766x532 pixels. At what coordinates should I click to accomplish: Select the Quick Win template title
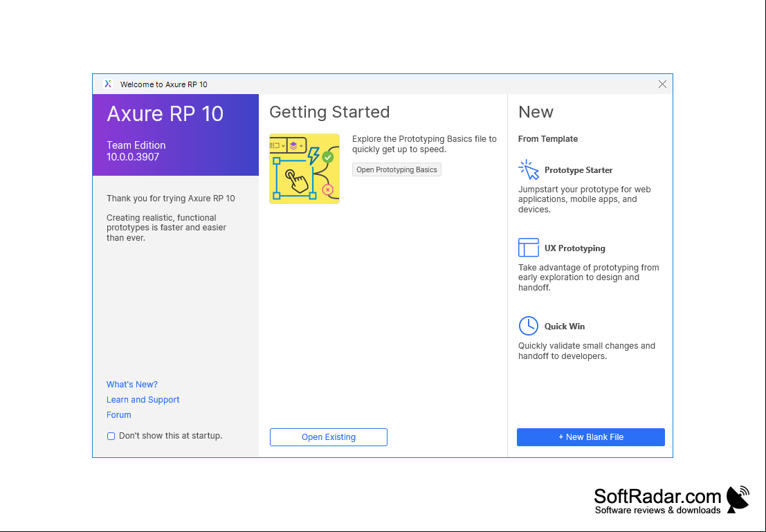click(564, 327)
